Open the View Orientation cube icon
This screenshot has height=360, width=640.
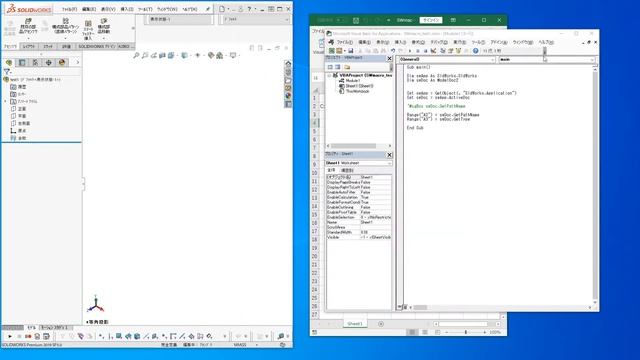pyautogui.click(x=171, y=55)
